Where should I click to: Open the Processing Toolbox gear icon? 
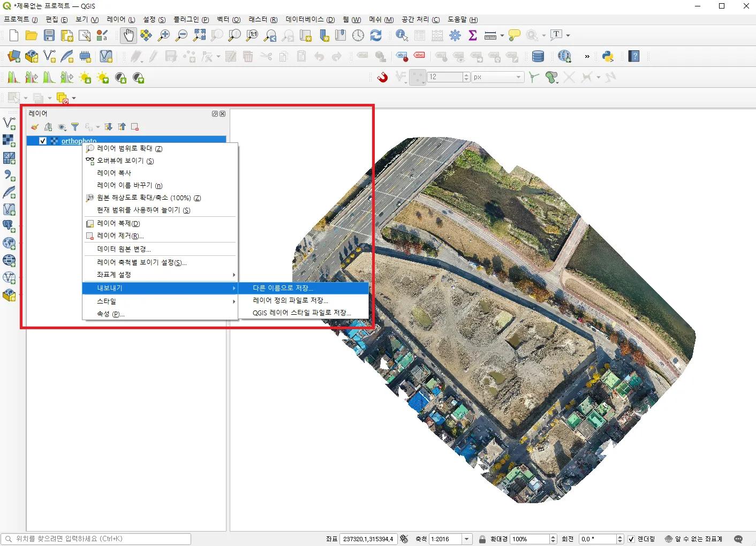click(x=455, y=35)
